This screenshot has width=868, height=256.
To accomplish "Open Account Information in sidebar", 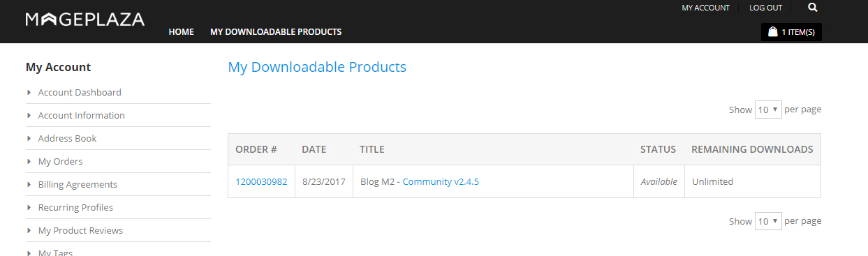I will pyautogui.click(x=81, y=115).
